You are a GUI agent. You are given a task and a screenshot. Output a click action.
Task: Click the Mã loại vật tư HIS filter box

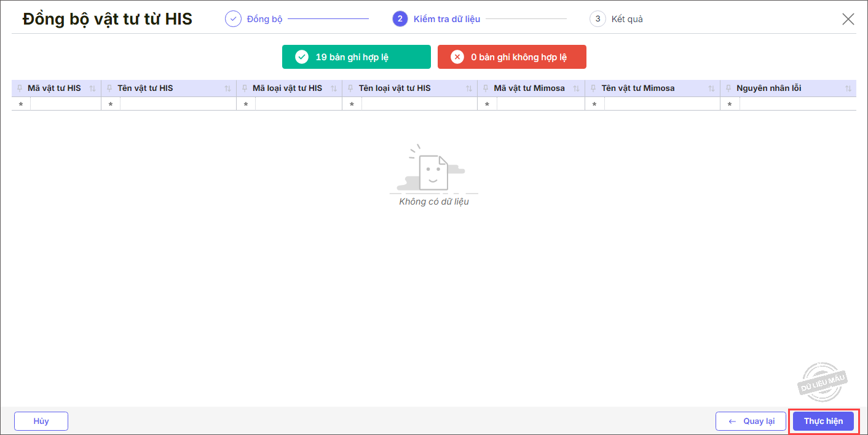click(298, 104)
